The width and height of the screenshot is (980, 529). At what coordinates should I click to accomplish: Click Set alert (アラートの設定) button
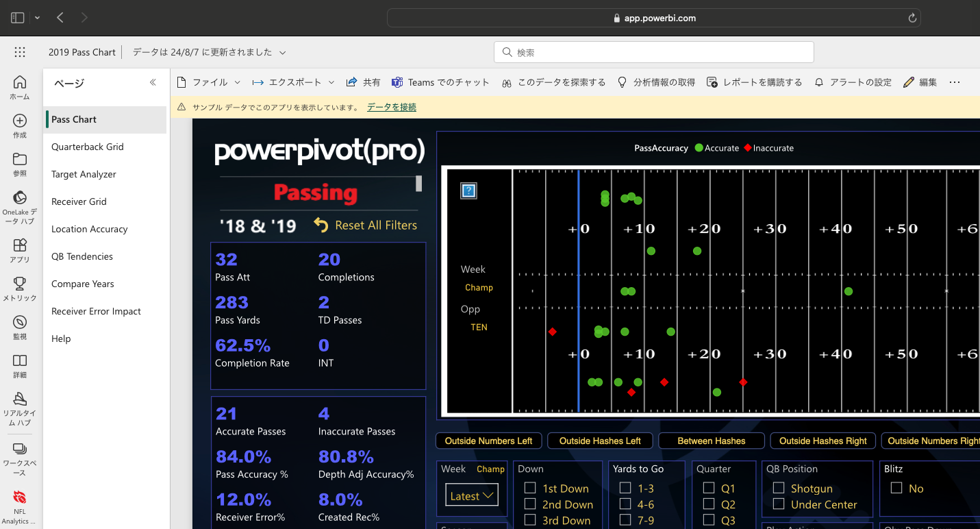pos(853,82)
